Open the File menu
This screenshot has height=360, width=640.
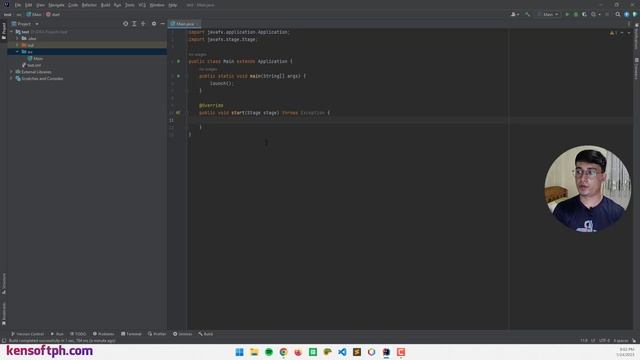point(18,5)
